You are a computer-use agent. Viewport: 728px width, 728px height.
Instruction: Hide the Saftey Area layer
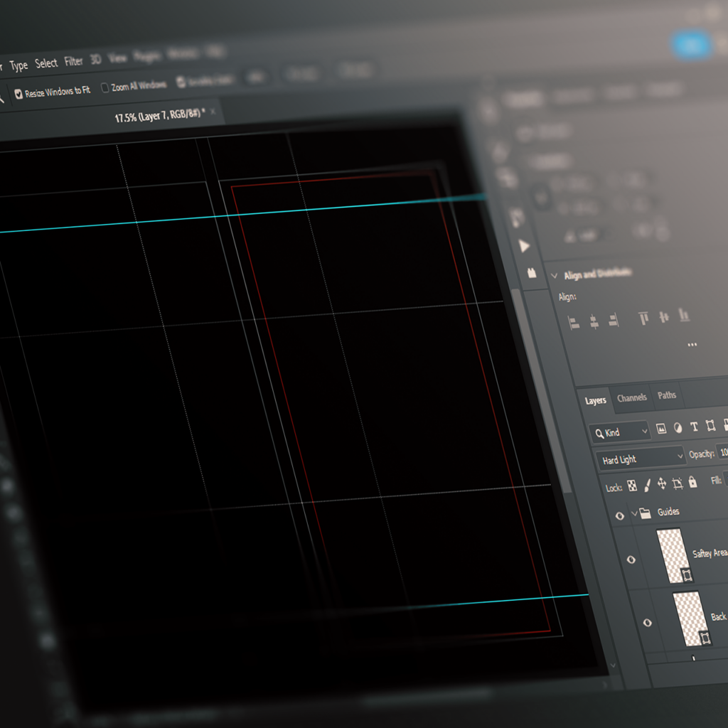pyautogui.click(x=631, y=560)
